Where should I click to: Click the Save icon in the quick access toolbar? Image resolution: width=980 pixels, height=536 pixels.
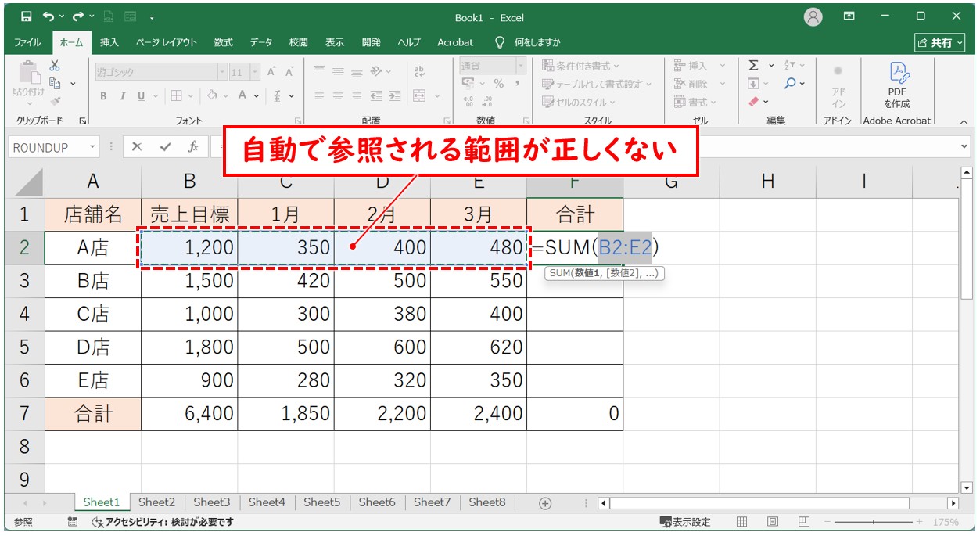pos(26,16)
